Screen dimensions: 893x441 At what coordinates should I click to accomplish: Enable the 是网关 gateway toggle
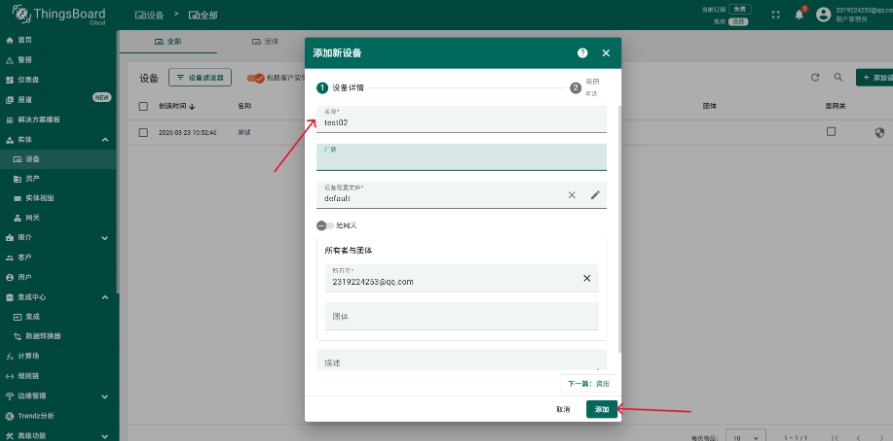click(324, 226)
